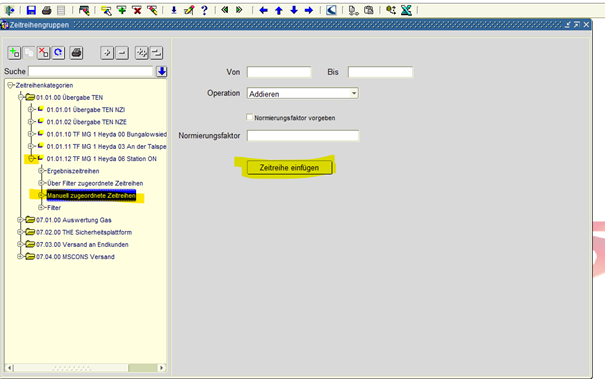The height and width of the screenshot is (379, 605).
Task: Click the tree horizontal scrollbar left arrow
Action: (10, 368)
